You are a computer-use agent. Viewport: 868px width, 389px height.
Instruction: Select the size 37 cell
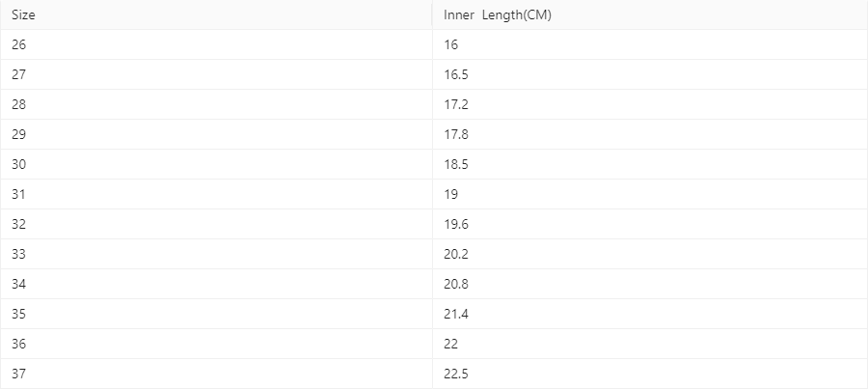pyautogui.click(x=19, y=375)
